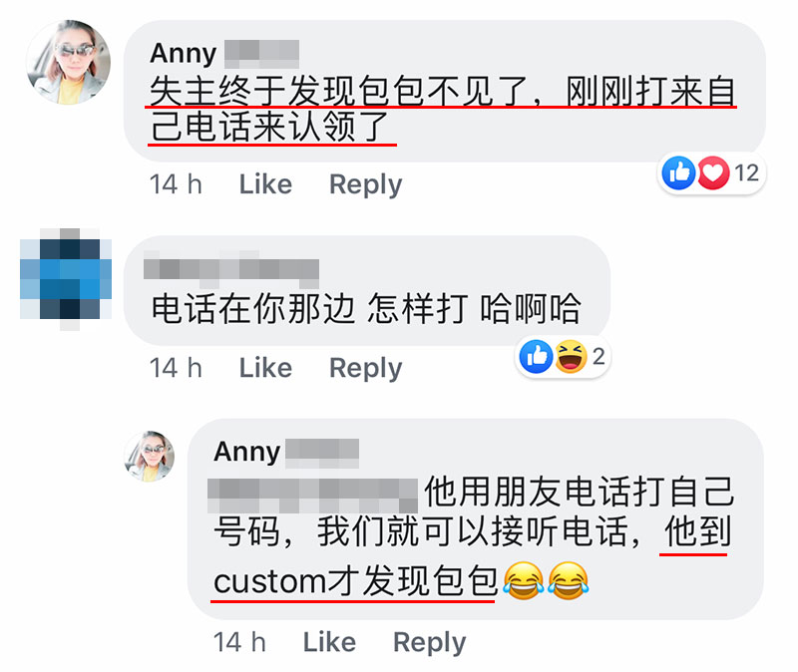The height and width of the screenshot is (672, 798).
Task: Like the comment ending with 哈啊哈
Action: [x=265, y=368]
